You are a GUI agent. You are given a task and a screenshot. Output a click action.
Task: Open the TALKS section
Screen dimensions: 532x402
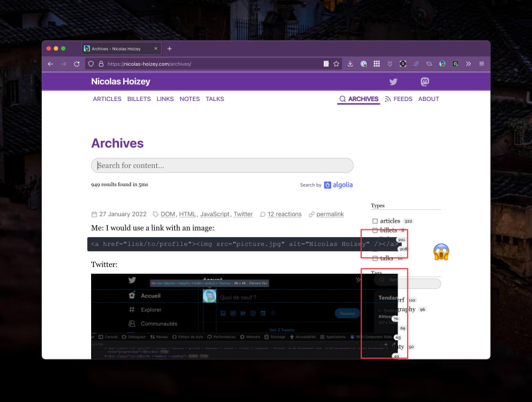[x=215, y=99]
